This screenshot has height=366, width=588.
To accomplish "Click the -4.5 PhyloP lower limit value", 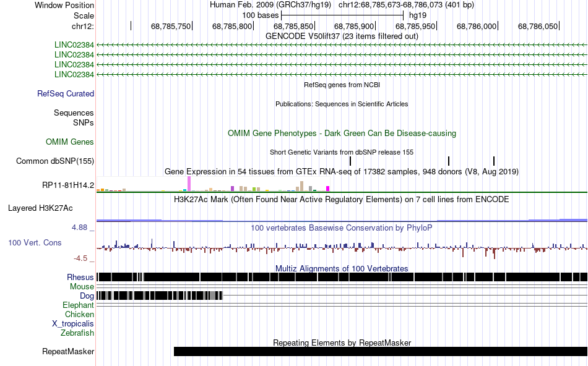I will 80,258.
